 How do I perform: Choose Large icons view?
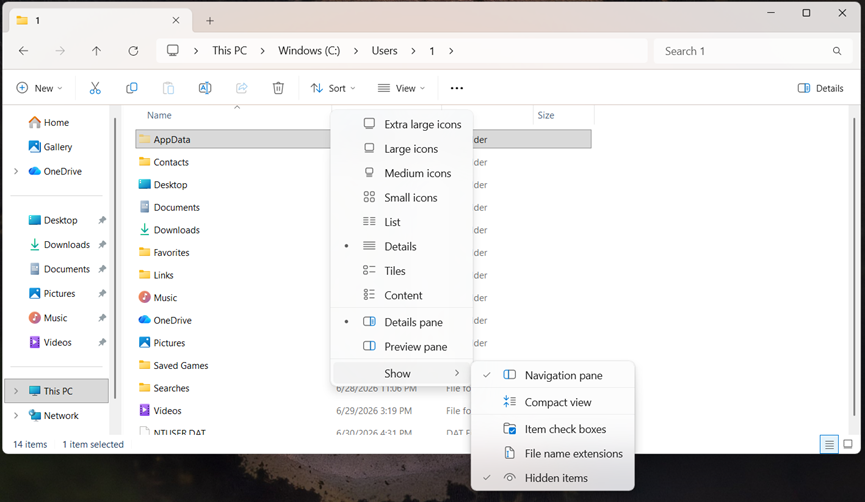402,149
